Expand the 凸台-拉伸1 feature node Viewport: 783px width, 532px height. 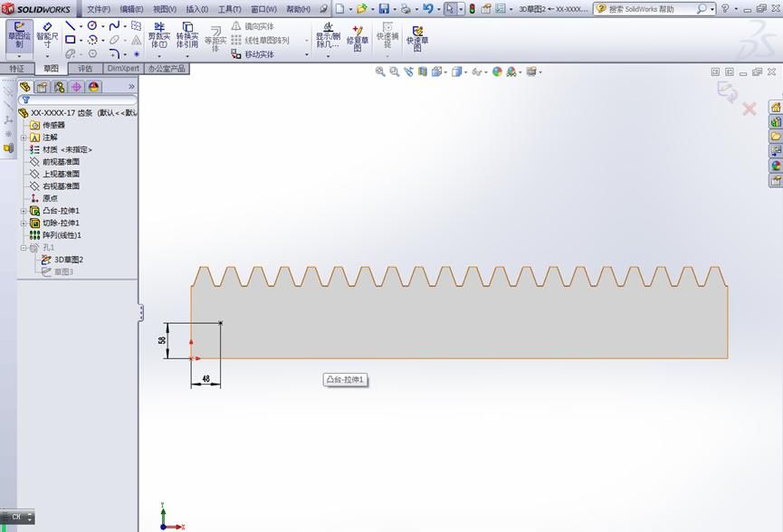[24, 211]
